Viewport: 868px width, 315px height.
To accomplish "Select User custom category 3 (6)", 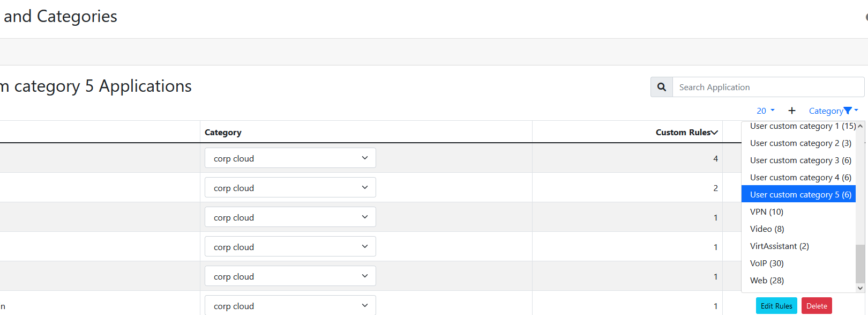I will [x=798, y=160].
